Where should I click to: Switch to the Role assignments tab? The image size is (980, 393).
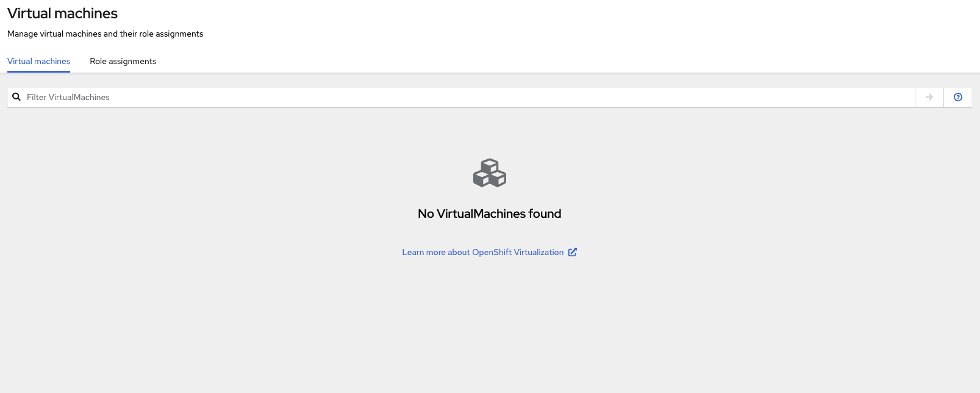coord(123,61)
